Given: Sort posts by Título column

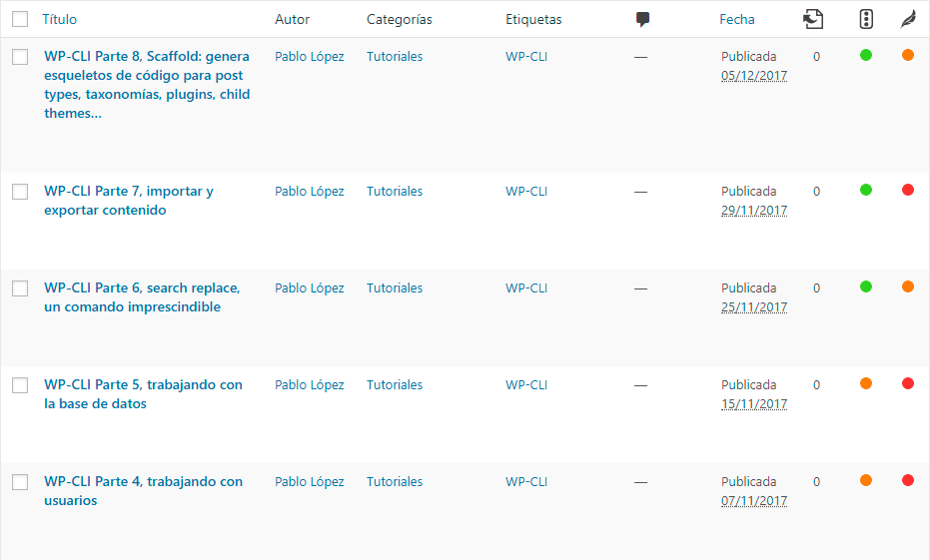Looking at the screenshot, I should 59,19.
